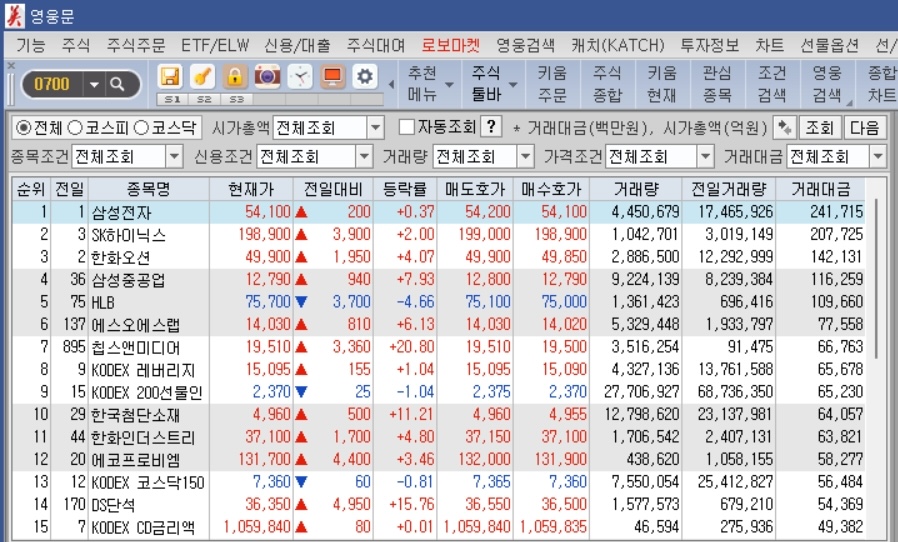Click the golden key icon
898x542 pixels.
click(202, 76)
